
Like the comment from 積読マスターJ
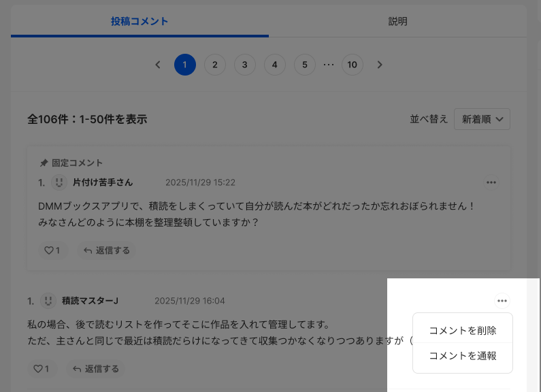(42, 369)
